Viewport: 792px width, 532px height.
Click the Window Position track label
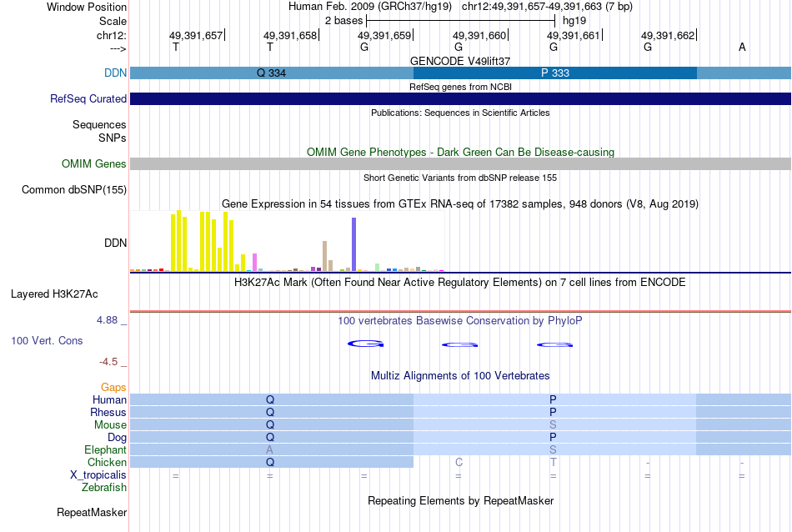[x=87, y=7]
